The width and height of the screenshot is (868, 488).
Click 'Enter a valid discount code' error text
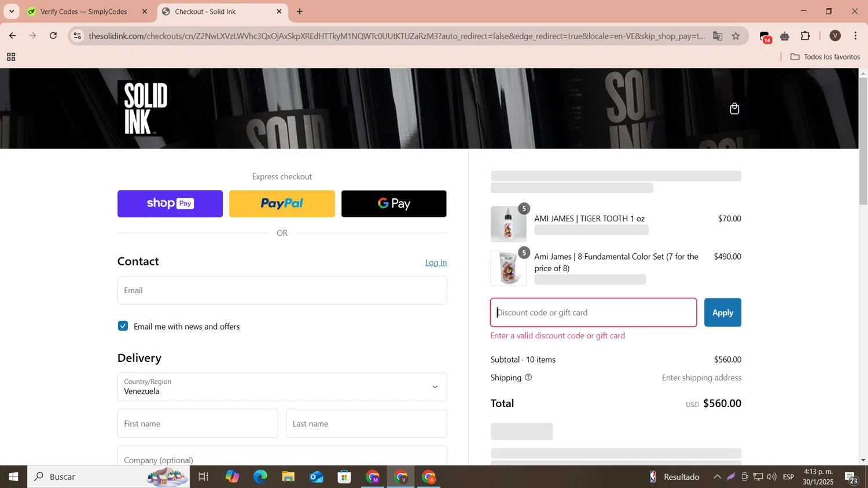click(x=558, y=336)
